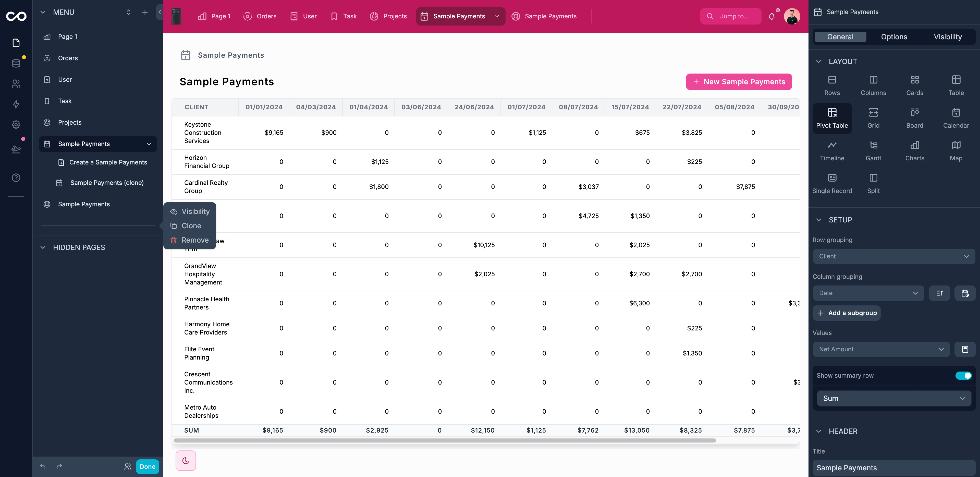This screenshot has width=980, height=477.
Task: Open the Users section in left rail
Action: pyautogui.click(x=16, y=84)
